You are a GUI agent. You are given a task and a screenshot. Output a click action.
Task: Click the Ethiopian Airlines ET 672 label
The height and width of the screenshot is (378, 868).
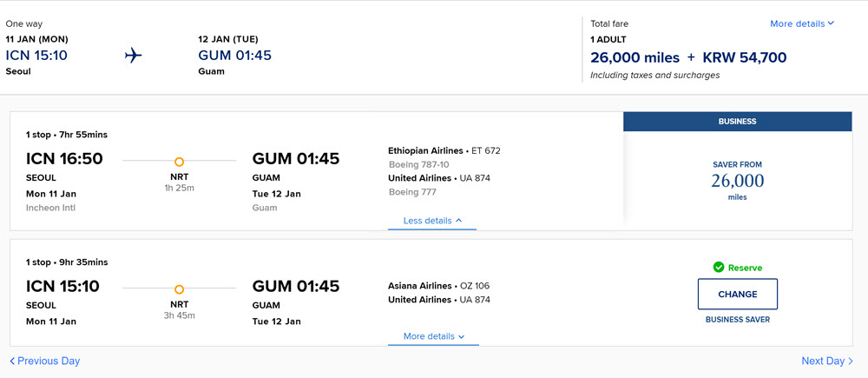[444, 150]
